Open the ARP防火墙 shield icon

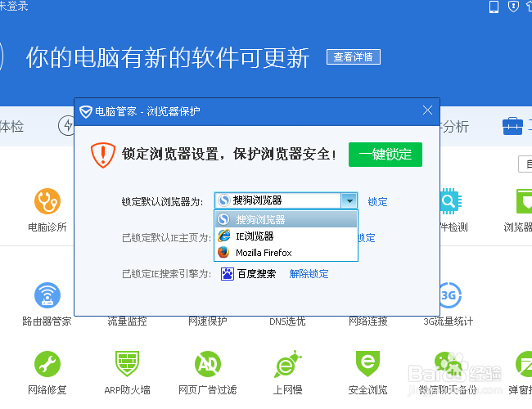[127, 363]
